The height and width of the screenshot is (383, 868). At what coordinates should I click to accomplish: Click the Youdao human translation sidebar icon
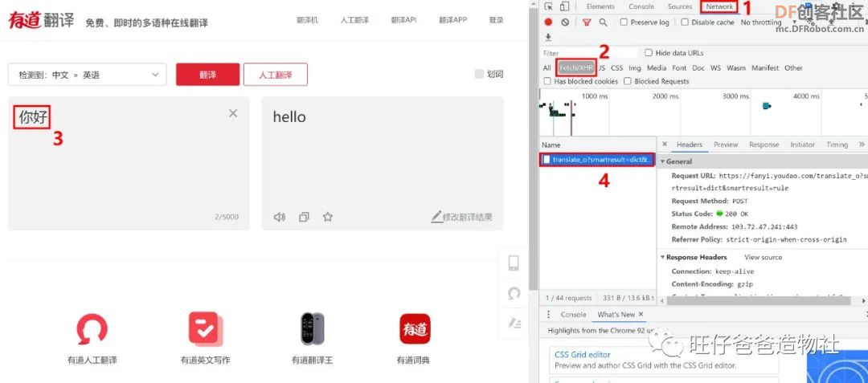(x=513, y=293)
